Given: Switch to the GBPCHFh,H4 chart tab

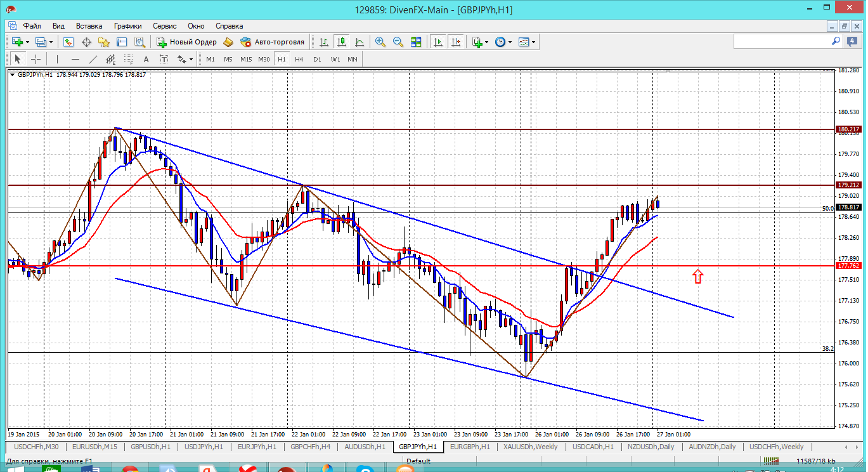Looking at the screenshot, I should tap(310, 447).
